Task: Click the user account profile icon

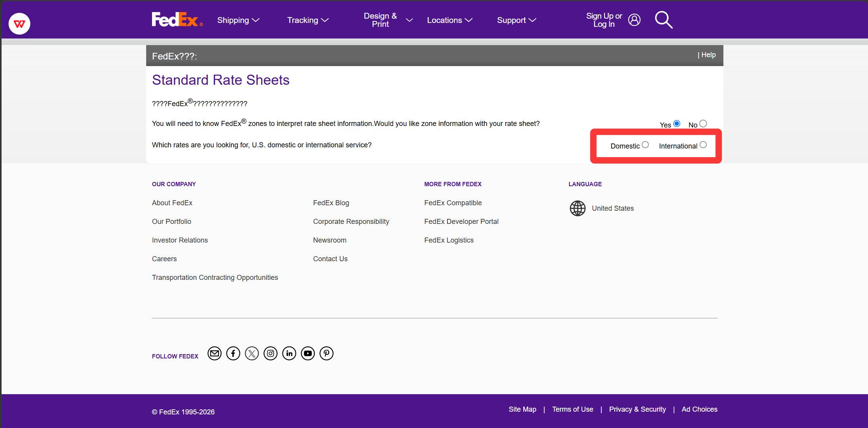Action: pos(634,20)
